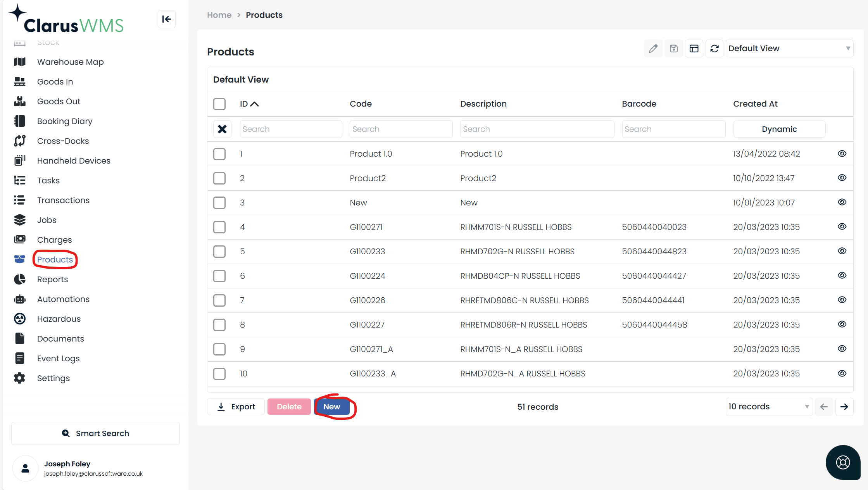The image size is (868, 490).
Task: Click the Hazardous radiation icon
Action: pyautogui.click(x=20, y=319)
